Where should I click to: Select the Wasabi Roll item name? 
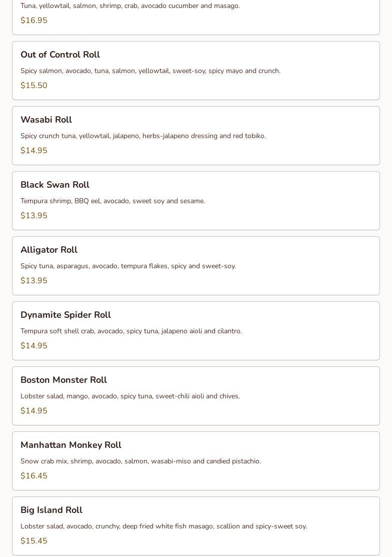point(46,120)
